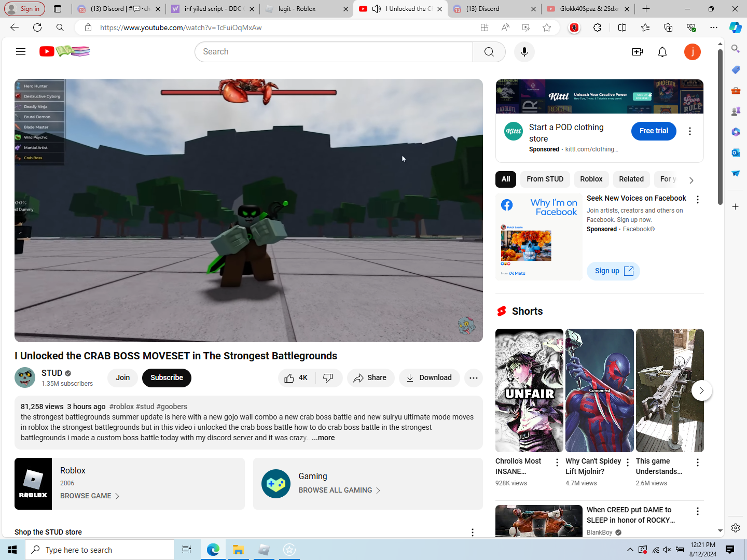Screen dimensions: 747x560
Task: Open Read aloud icon in address bar
Action: coord(505,27)
